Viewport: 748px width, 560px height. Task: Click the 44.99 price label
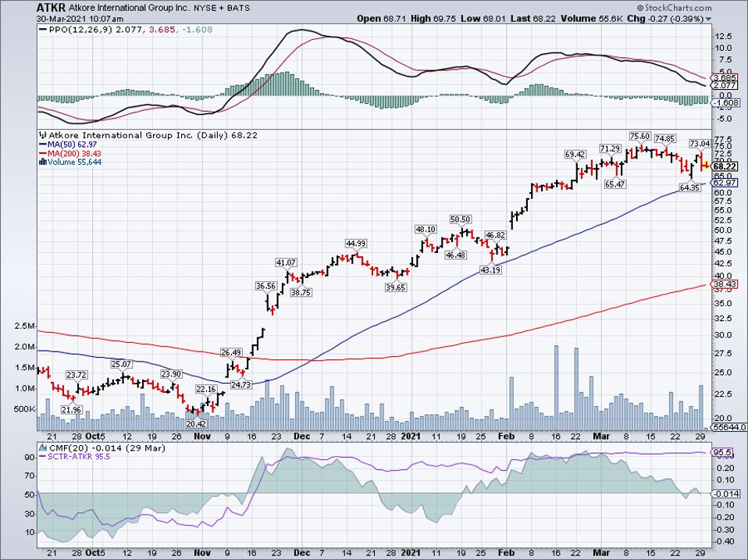[356, 243]
